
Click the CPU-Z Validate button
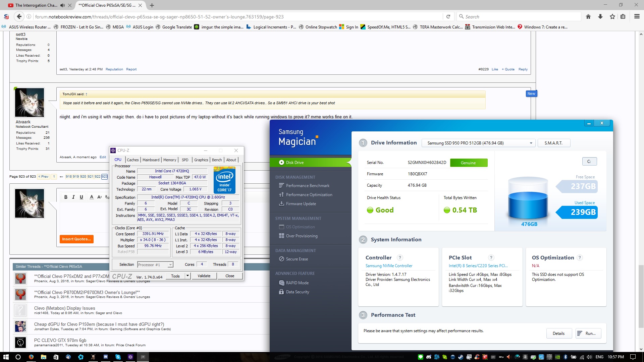204,276
